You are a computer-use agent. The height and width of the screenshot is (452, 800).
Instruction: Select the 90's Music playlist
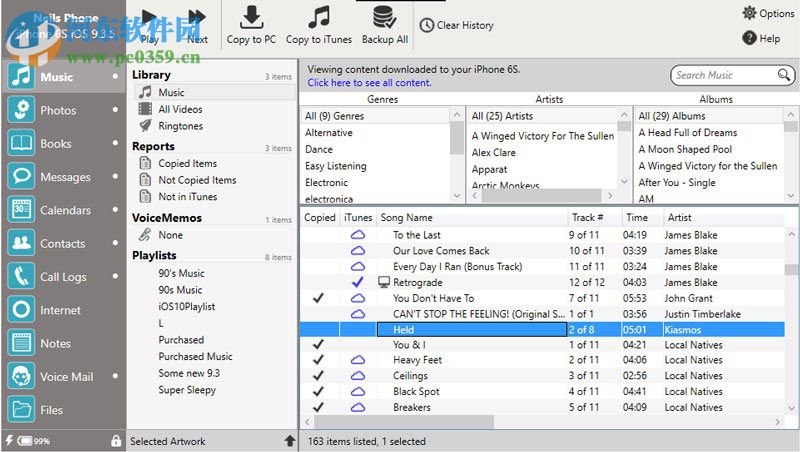181,273
